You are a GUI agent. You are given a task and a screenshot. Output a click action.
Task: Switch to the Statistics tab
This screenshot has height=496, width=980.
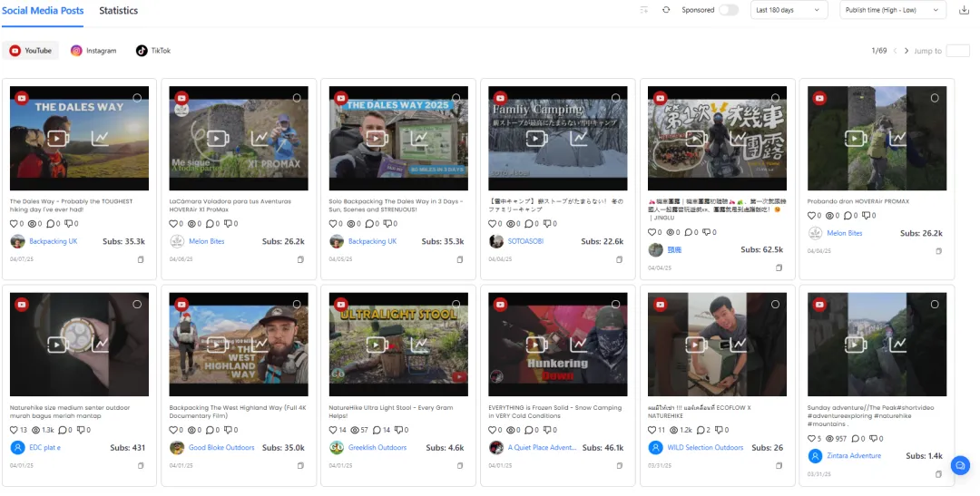pyautogui.click(x=119, y=11)
